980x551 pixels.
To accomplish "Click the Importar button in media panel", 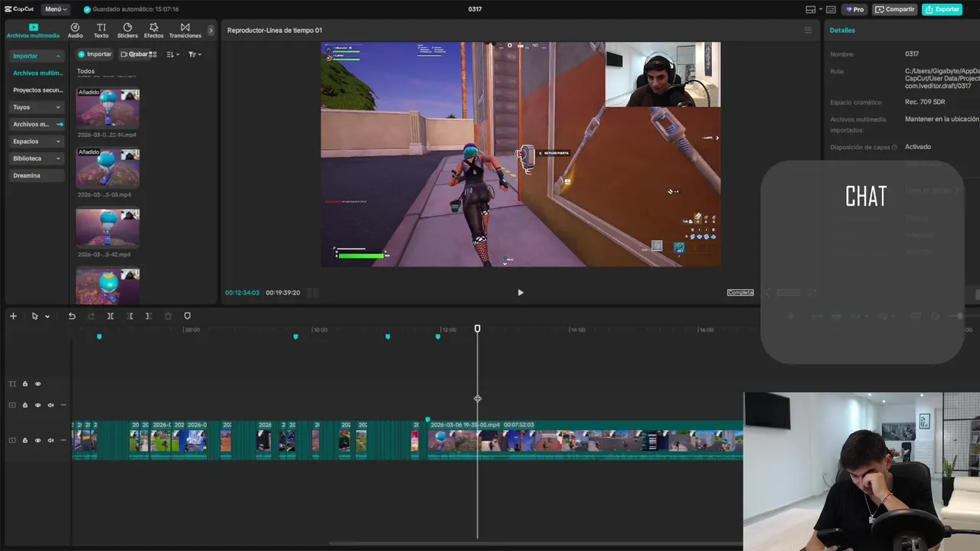I will (x=96, y=54).
